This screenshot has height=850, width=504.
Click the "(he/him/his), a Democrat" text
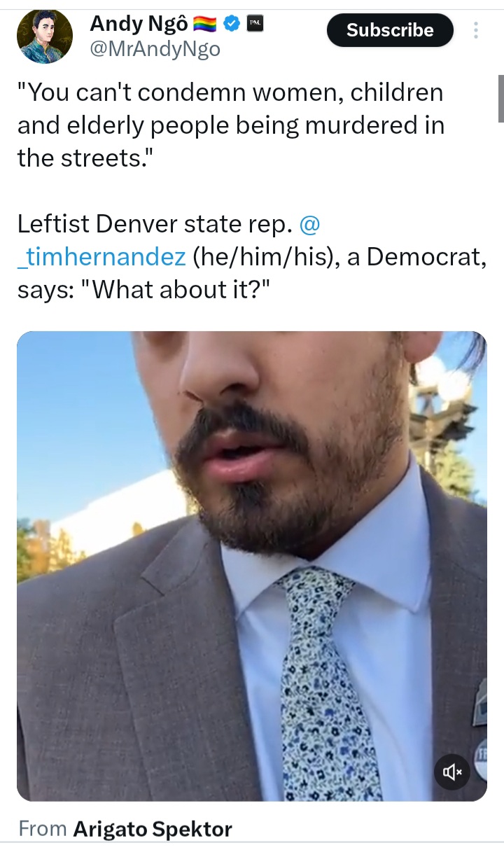pos(339,257)
